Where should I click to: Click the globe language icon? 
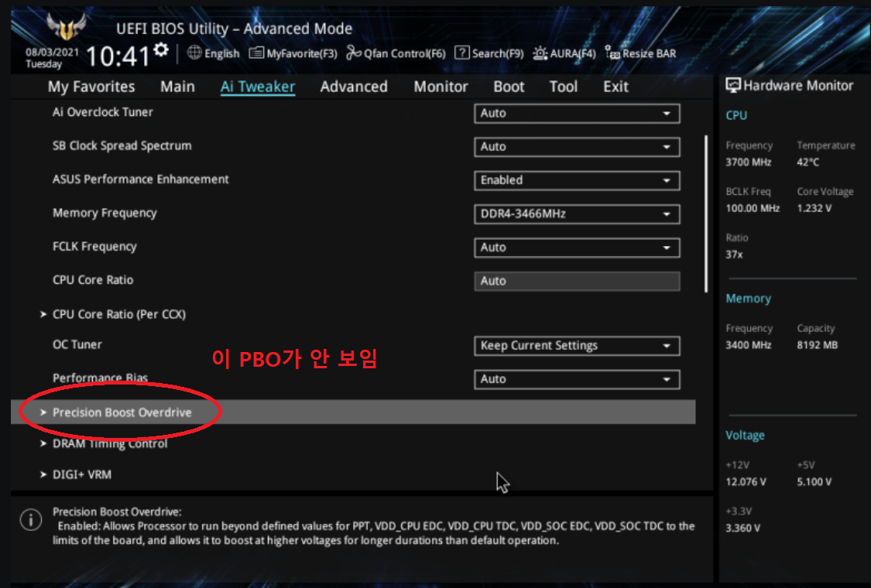(x=194, y=53)
